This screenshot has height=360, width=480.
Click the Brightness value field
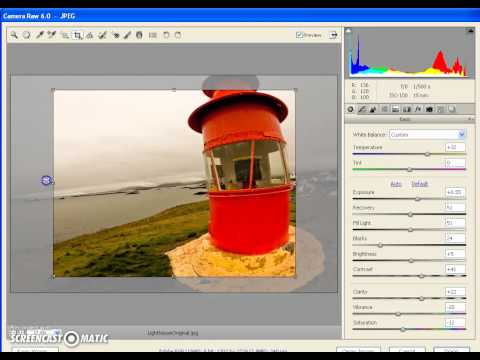pyautogui.click(x=455, y=254)
